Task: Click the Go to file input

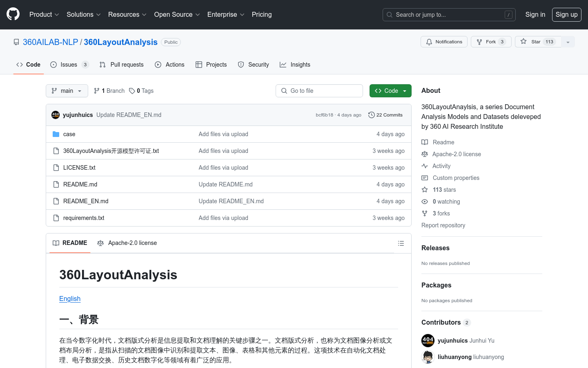Action: 319,91
